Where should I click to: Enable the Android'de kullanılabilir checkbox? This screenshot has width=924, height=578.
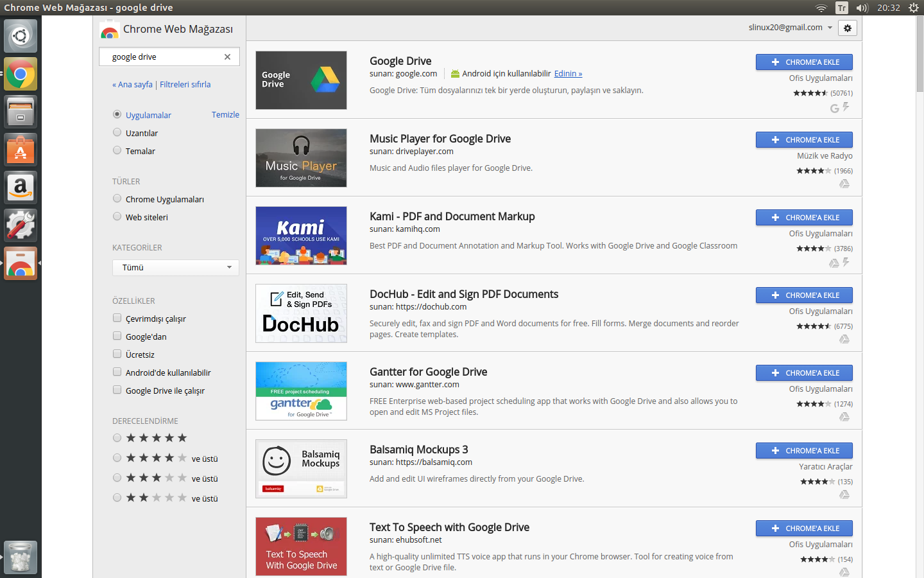click(117, 372)
